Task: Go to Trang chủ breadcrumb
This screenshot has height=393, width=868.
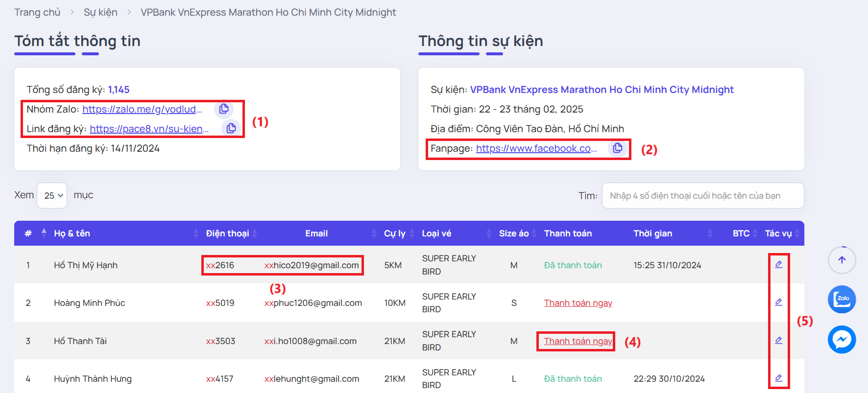Action: tap(37, 12)
